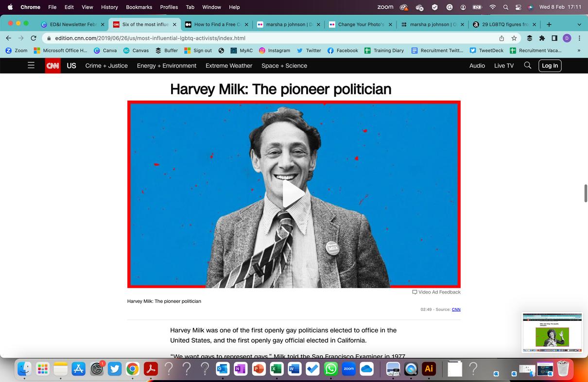Image resolution: width=588 pixels, height=382 pixels.
Task: Go back with the browser back arrow
Action: point(8,38)
